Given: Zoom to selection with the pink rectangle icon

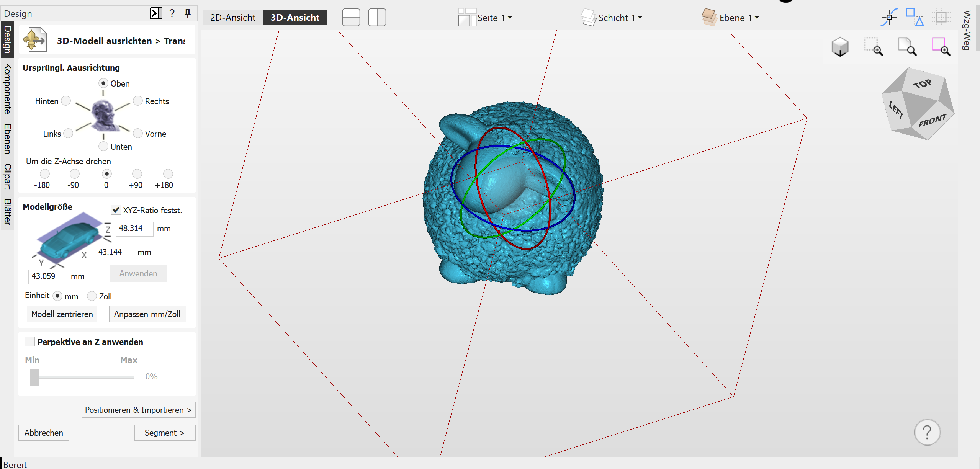Looking at the screenshot, I should (941, 47).
